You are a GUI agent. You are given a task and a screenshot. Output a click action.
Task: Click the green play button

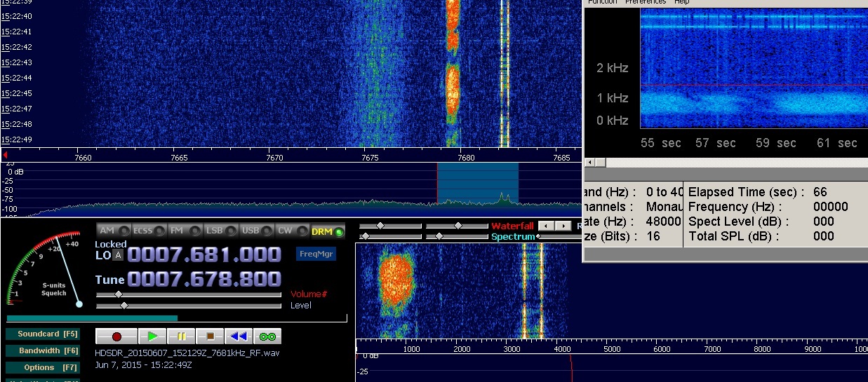click(152, 336)
